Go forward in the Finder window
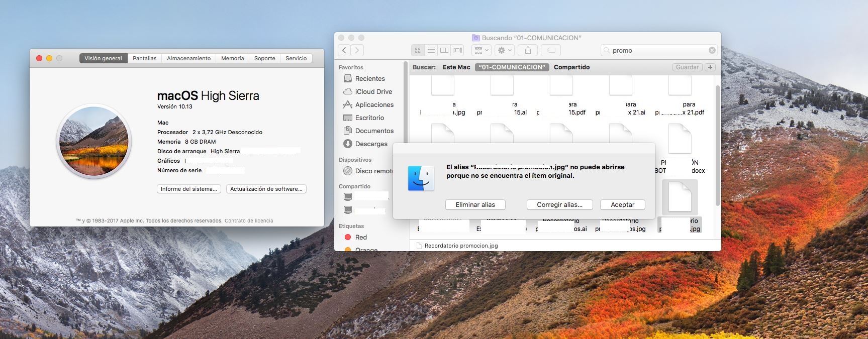The height and width of the screenshot is (339, 868). 357,50
